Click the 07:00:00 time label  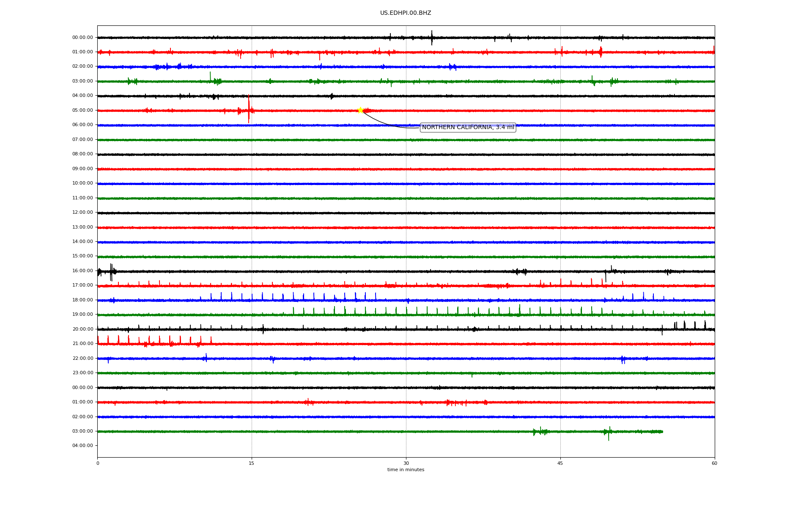(x=82, y=140)
